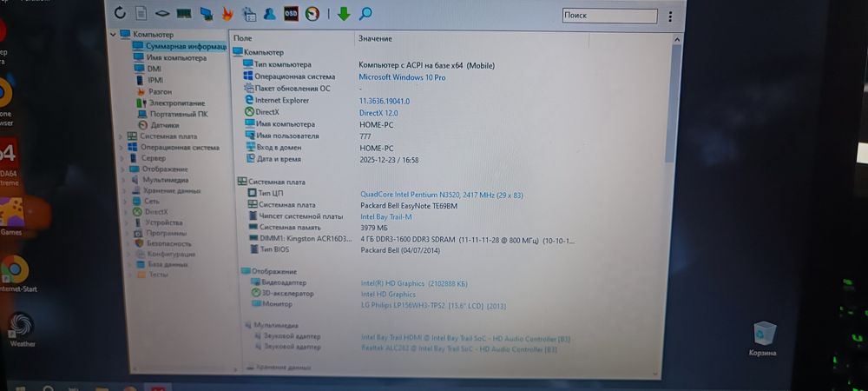Collapse the Компьютер tree node

114,35
